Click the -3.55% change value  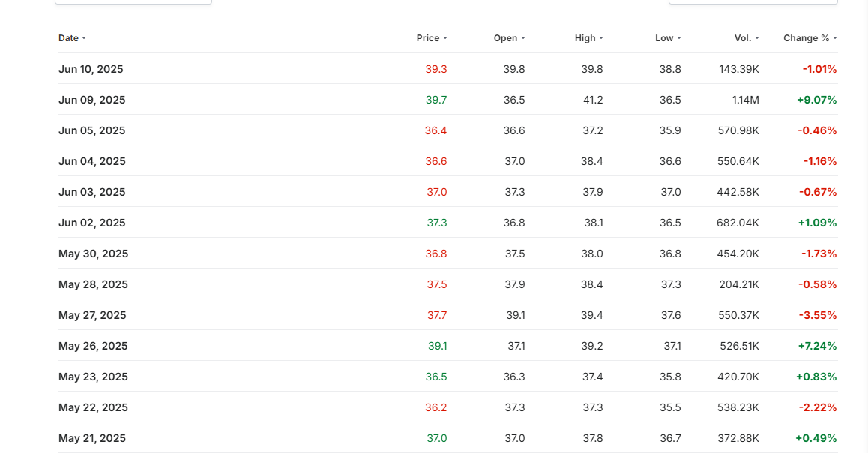pyautogui.click(x=818, y=315)
